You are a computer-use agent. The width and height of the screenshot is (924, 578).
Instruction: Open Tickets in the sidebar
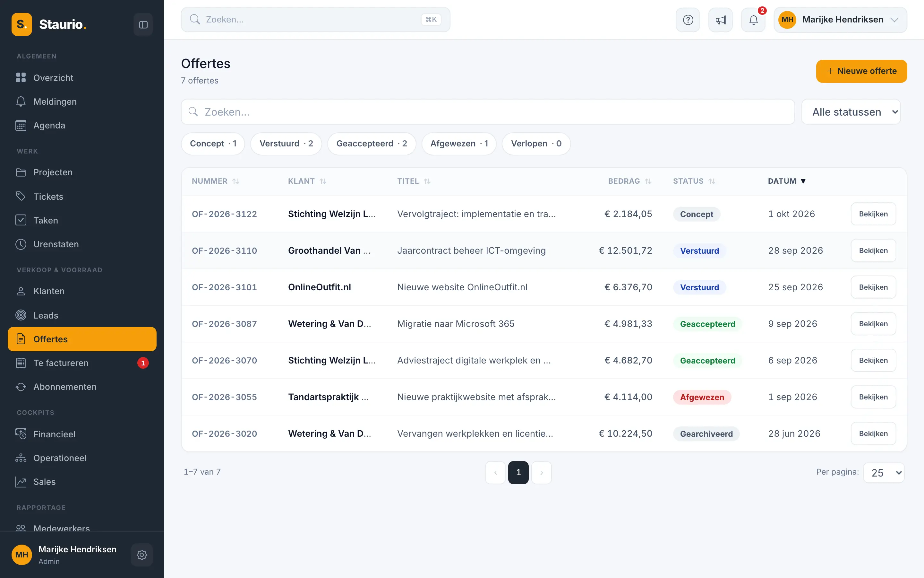pos(82,197)
